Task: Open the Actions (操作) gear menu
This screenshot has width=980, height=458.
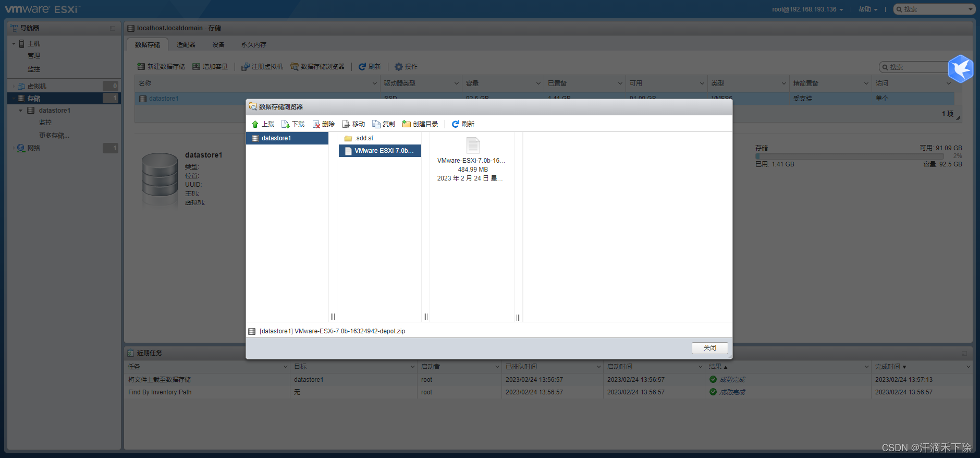Action: point(406,67)
